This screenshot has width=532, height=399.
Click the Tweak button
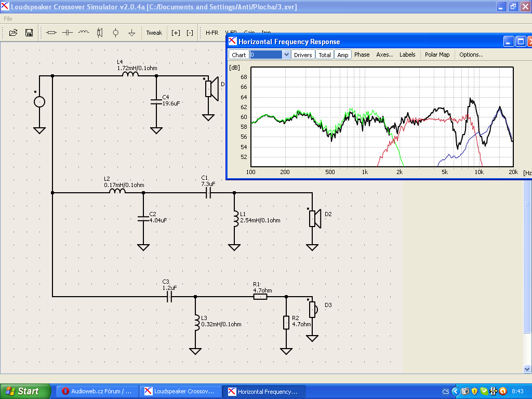[x=154, y=33]
